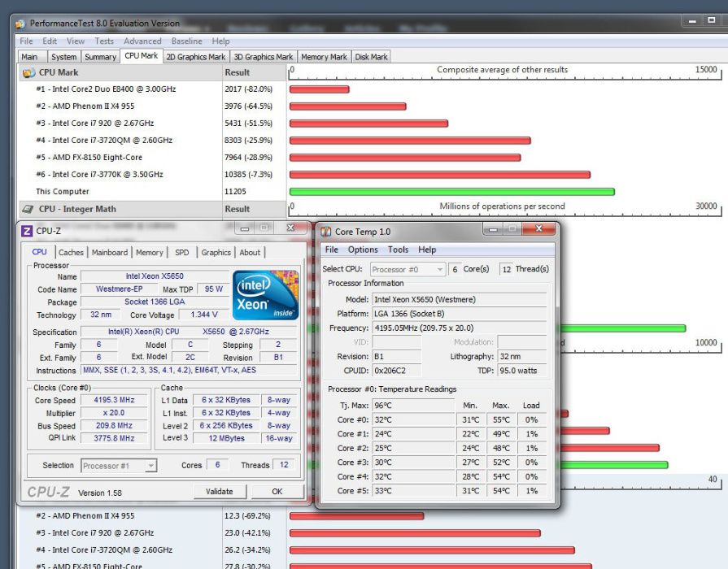Open the Help menu in PerformanceTest
The width and height of the screenshot is (728, 569).
pos(220,41)
